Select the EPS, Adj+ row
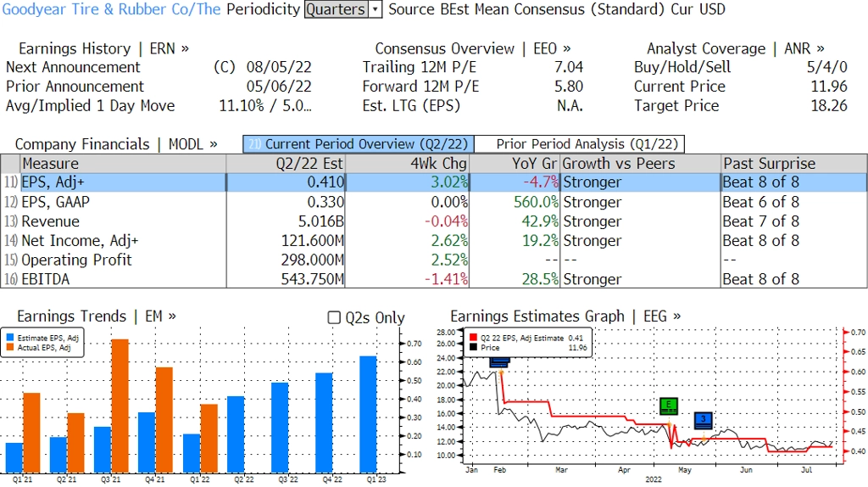The image size is (868, 487). [434, 182]
